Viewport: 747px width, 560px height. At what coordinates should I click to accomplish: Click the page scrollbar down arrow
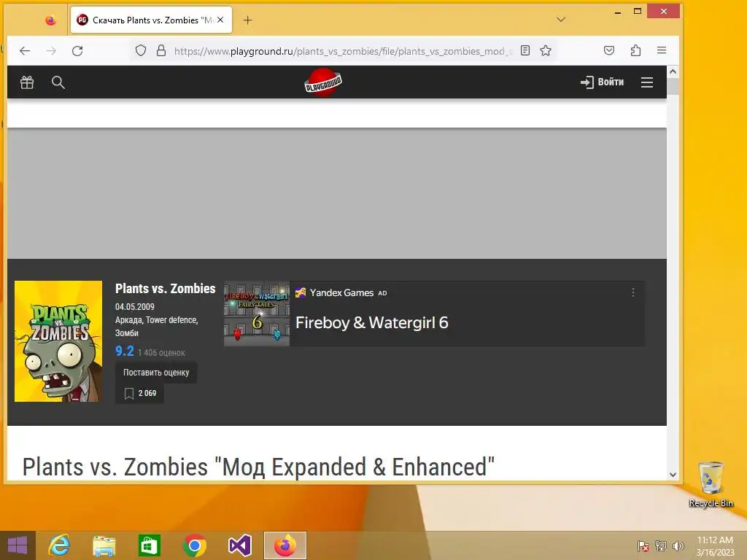(x=673, y=474)
